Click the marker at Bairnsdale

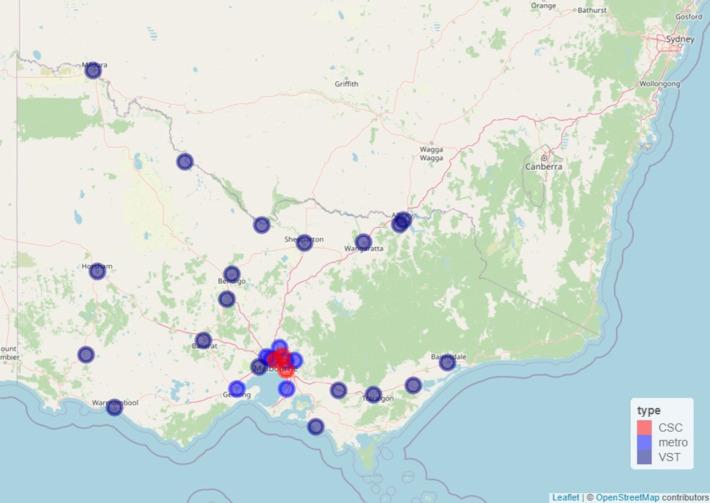click(447, 362)
